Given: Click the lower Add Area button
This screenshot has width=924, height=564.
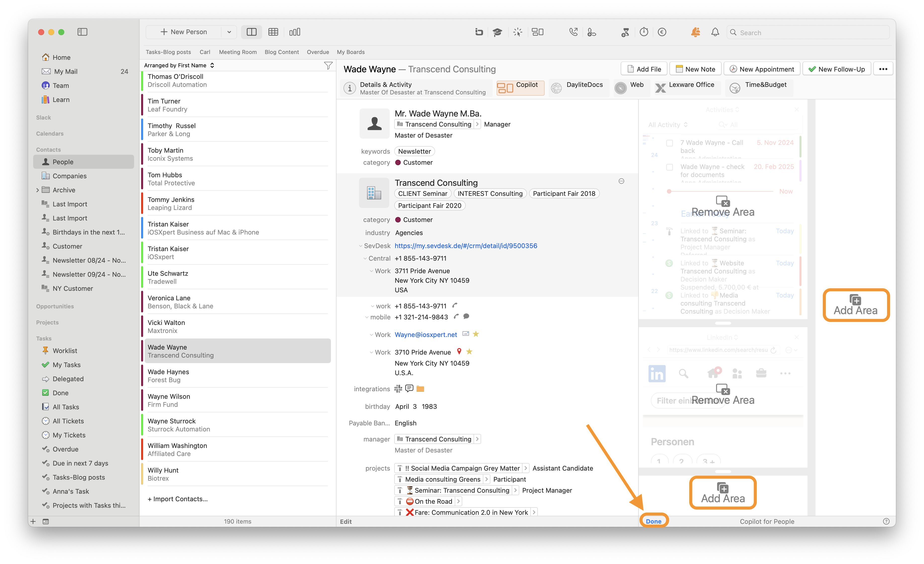Looking at the screenshot, I should [723, 492].
